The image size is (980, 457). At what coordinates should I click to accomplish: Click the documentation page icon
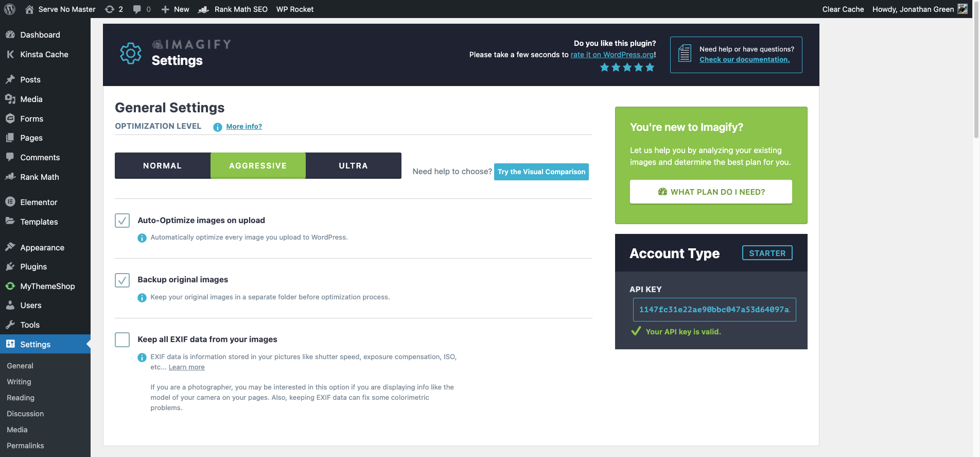(x=685, y=54)
